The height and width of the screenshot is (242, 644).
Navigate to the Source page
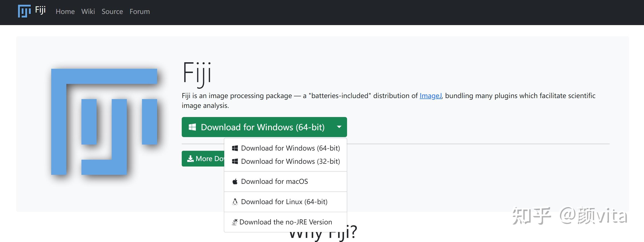(112, 12)
